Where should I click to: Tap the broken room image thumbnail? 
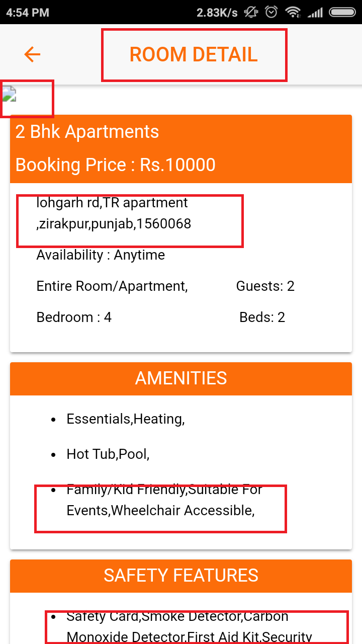[x=9, y=94]
